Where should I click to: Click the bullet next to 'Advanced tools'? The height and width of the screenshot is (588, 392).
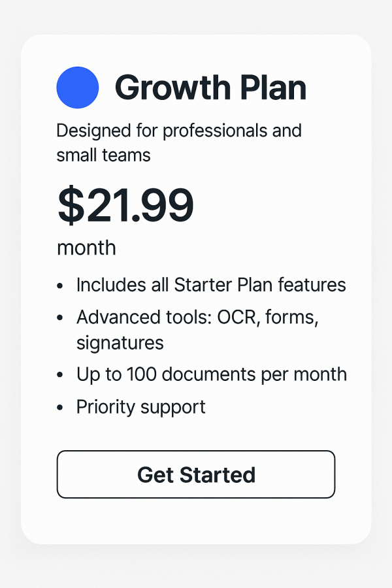tap(61, 318)
